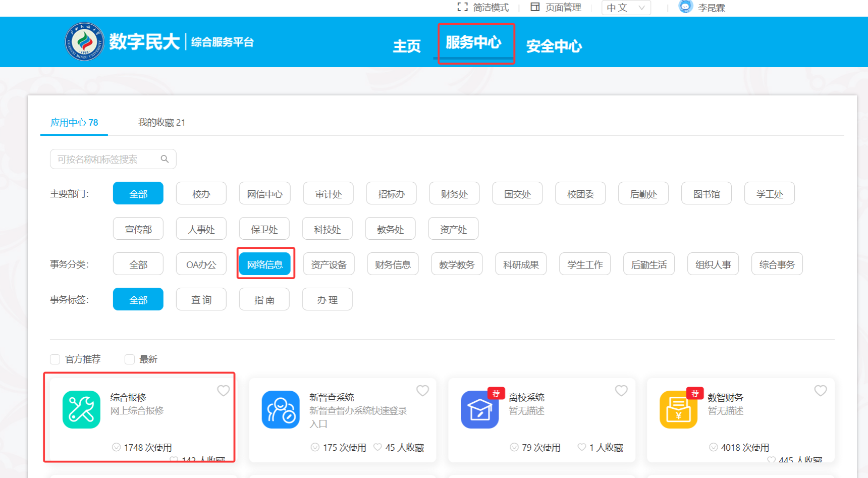Viewport: 868px width, 478px height.
Task: Click the search magnifier icon
Action: (x=165, y=159)
